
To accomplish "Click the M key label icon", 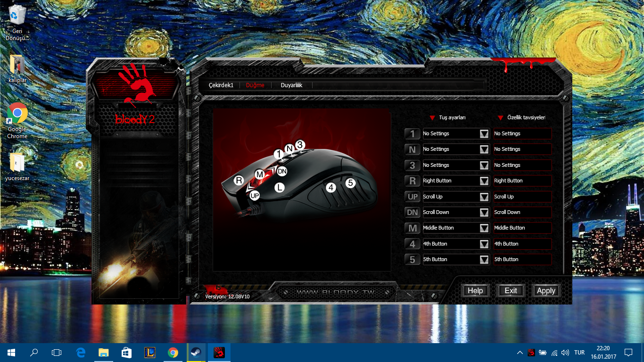I will point(413,228).
